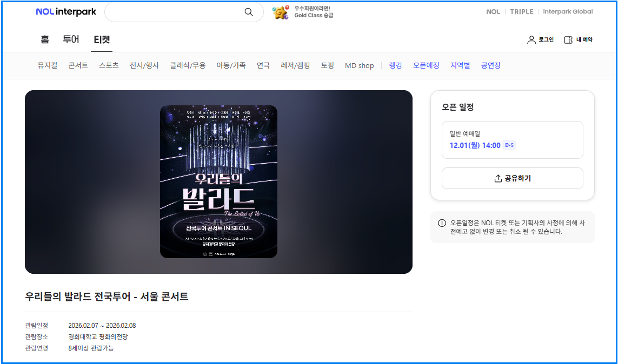Click the Gold Class coin badge icon
This screenshot has height=364, width=618.
click(279, 12)
